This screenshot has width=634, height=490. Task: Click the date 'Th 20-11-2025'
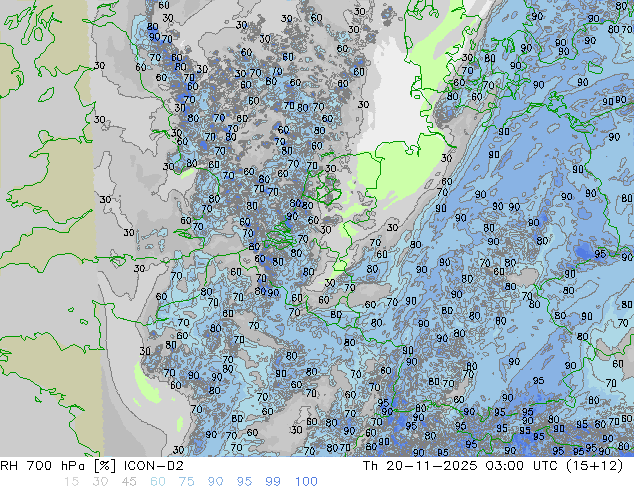(420, 466)
